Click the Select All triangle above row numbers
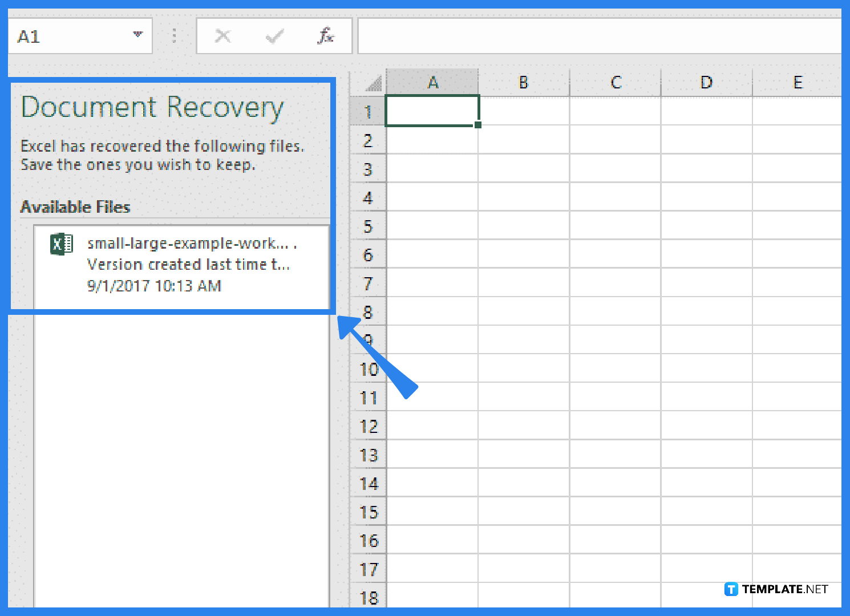This screenshot has width=850, height=616. 374,82
